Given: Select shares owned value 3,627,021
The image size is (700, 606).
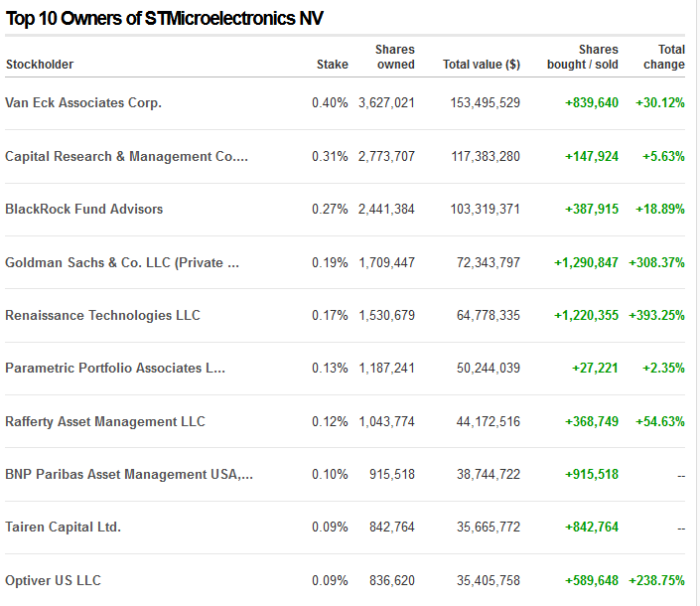Looking at the screenshot, I should click(386, 102).
